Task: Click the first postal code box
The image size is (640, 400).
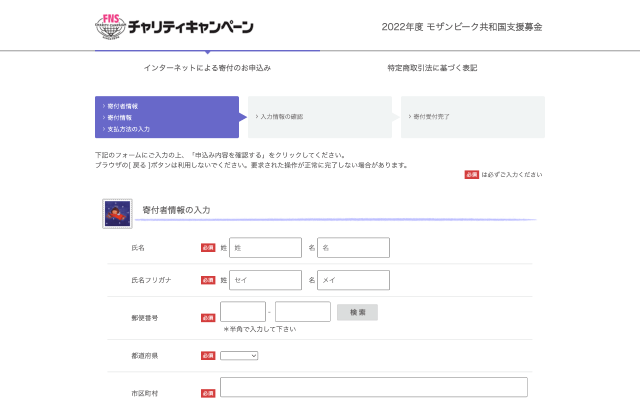Action: point(242,312)
